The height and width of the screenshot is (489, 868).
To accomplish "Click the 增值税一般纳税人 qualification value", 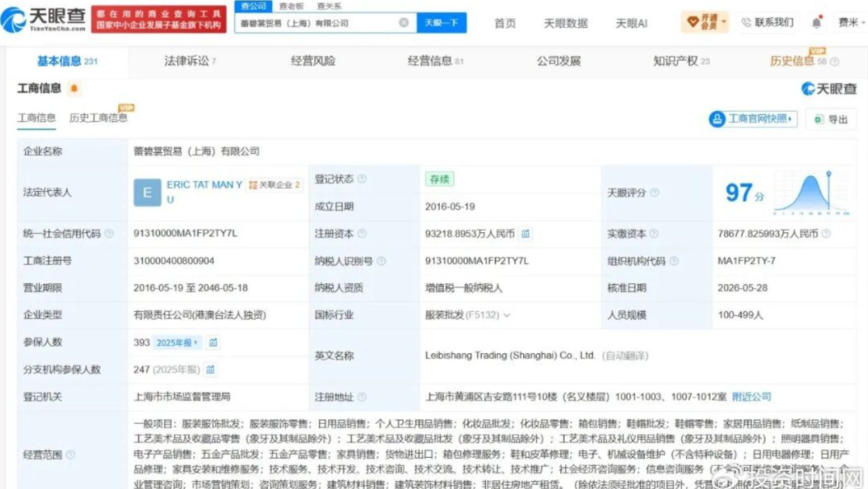I will [x=464, y=288].
